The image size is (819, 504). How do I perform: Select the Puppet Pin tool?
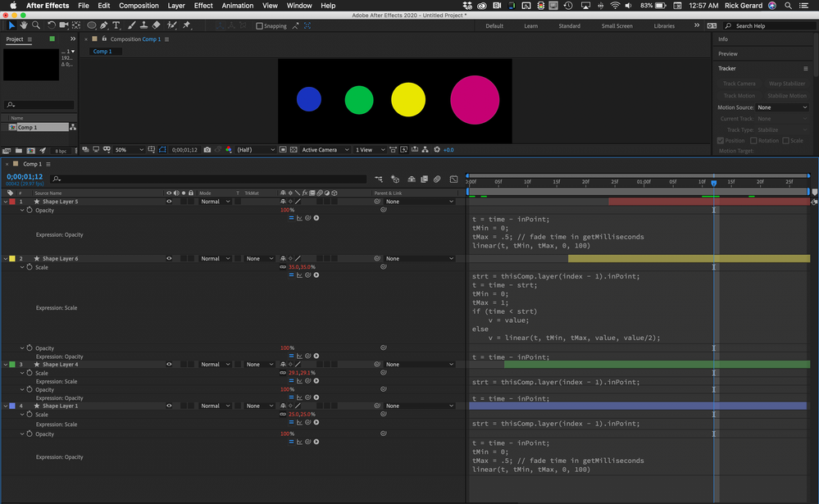click(x=186, y=25)
